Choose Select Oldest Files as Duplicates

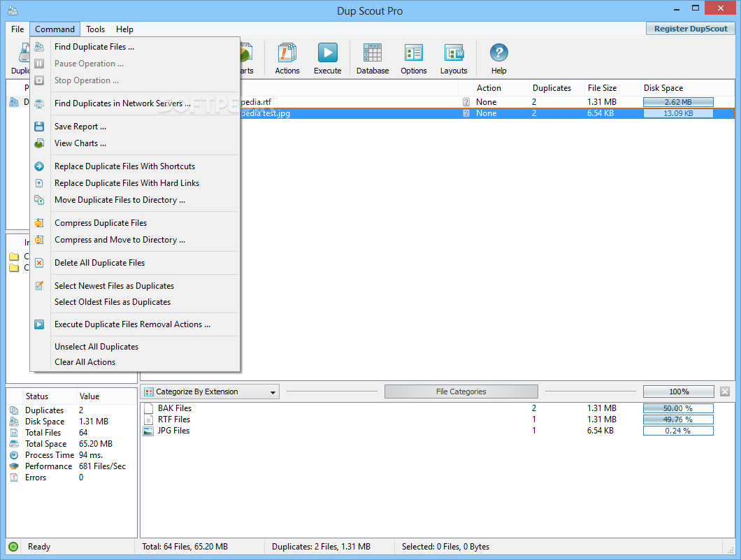coord(135,302)
